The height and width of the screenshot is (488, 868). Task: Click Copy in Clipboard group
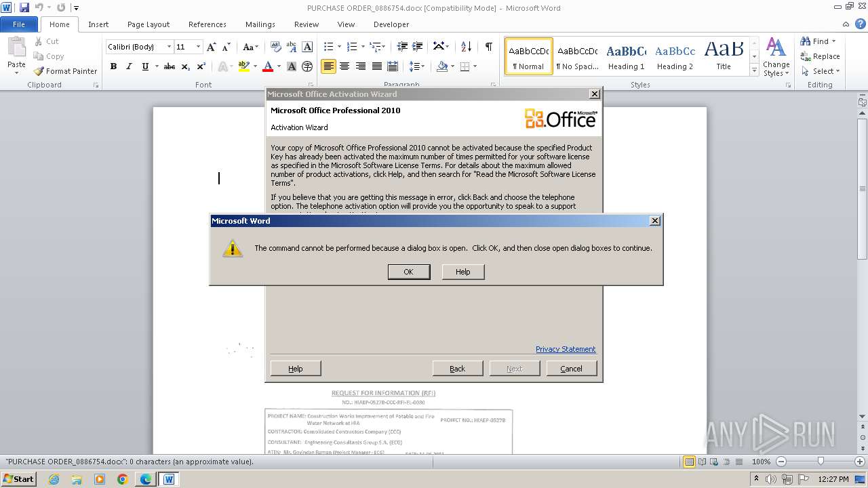pos(48,56)
